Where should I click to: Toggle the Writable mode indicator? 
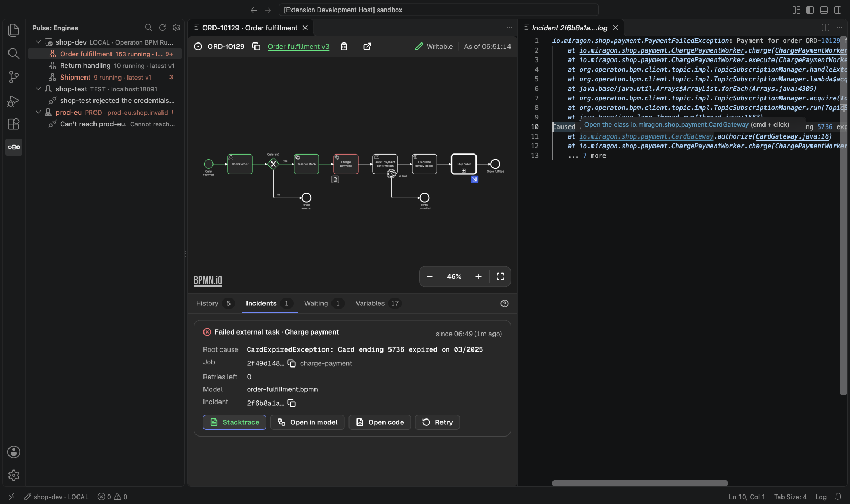[x=434, y=47]
